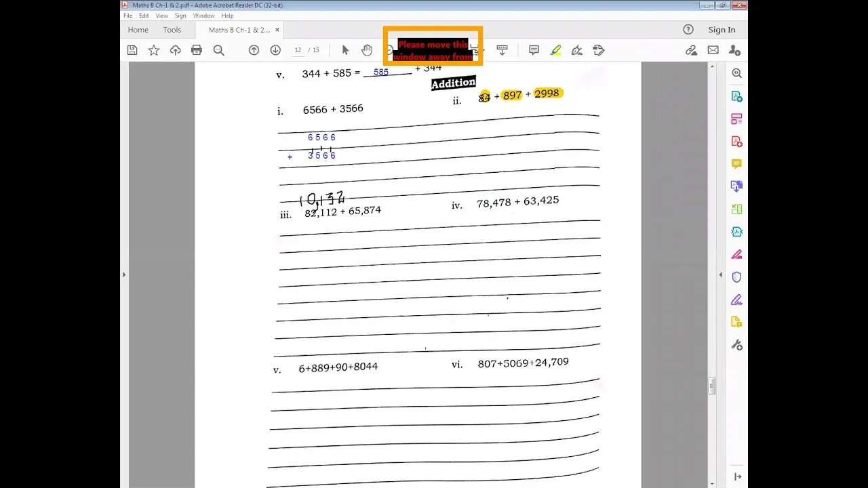This screenshot has width=868, height=488.
Task: Click the problem text 6+889+90+8044
Action: coord(338,367)
